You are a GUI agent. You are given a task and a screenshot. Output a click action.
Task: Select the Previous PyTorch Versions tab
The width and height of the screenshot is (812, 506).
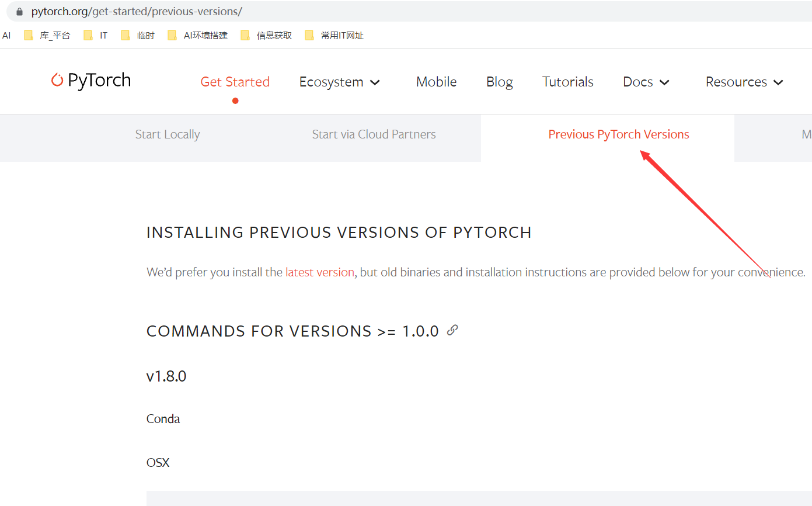coord(618,134)
